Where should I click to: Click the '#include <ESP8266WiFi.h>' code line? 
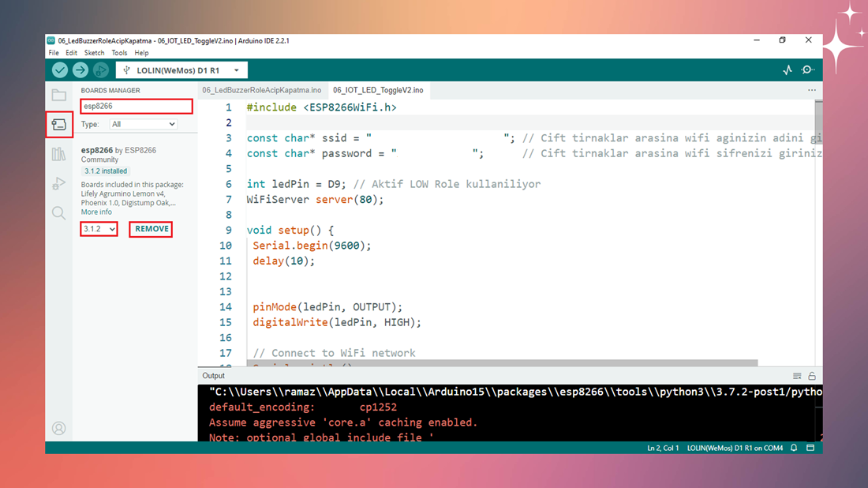pyautogui.click(x=322, y=107)
